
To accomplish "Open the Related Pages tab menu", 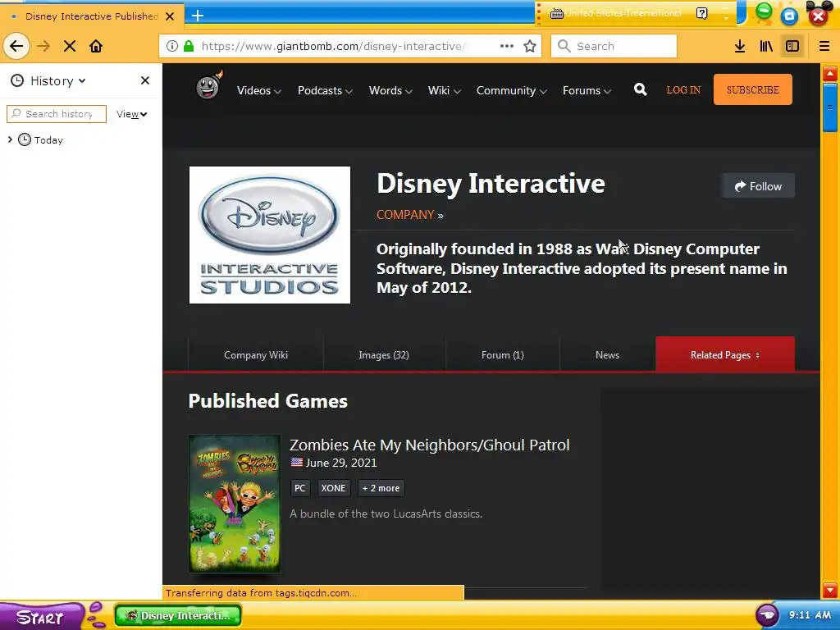I will tap(725, 354).
